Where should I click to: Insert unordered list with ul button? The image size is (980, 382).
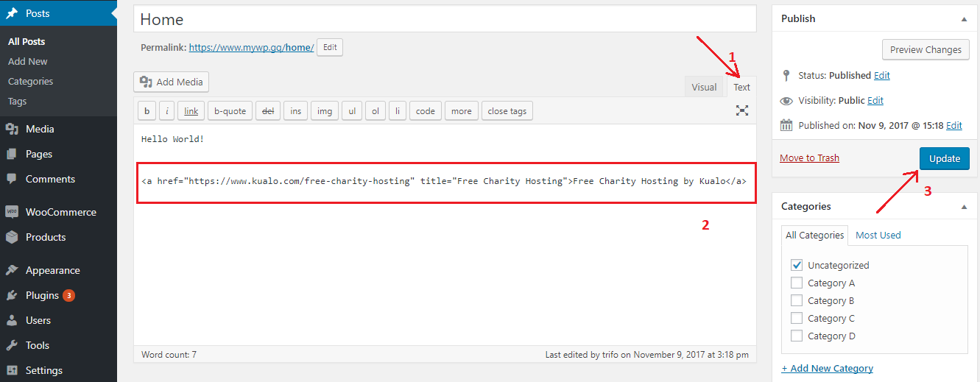point(352,111)
